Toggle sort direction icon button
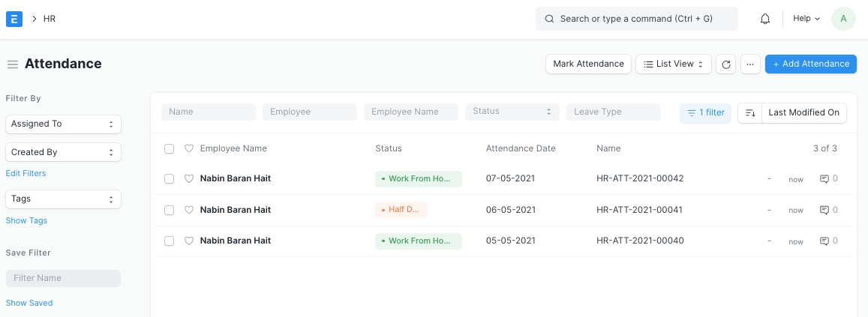This screenshot has height=317, width=868. coord(750,112)
